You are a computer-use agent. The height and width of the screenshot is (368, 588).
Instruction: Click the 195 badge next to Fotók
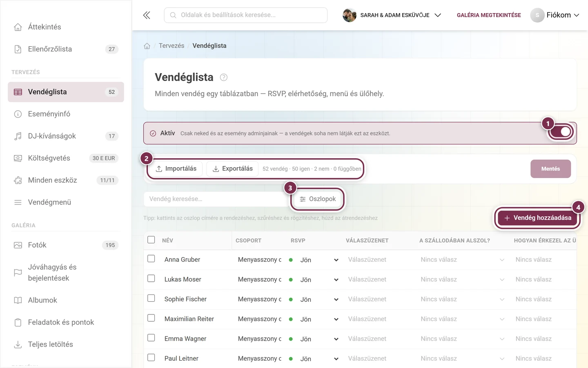tap(110, 245)
